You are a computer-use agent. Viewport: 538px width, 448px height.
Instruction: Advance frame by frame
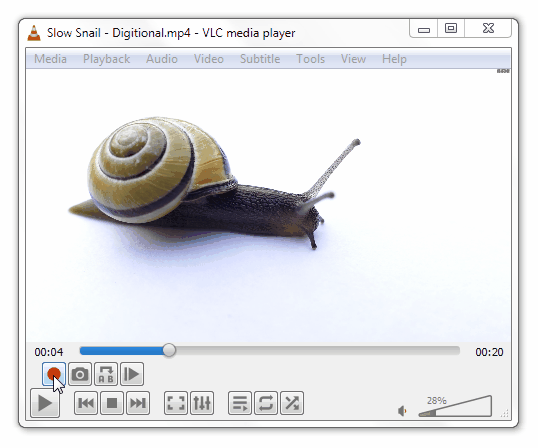point(132,374)
